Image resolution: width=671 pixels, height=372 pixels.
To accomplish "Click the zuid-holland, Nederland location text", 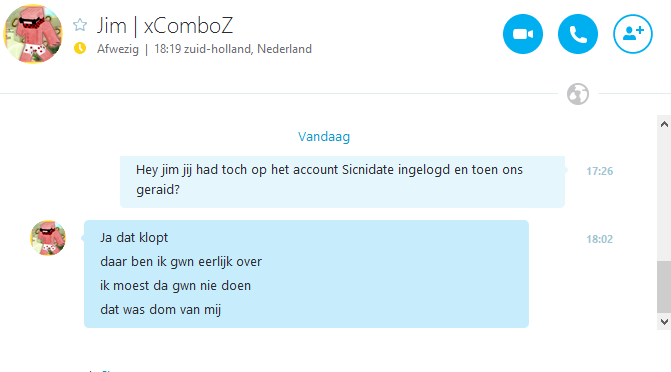I will pyautogui.click(x=248, y=49).
